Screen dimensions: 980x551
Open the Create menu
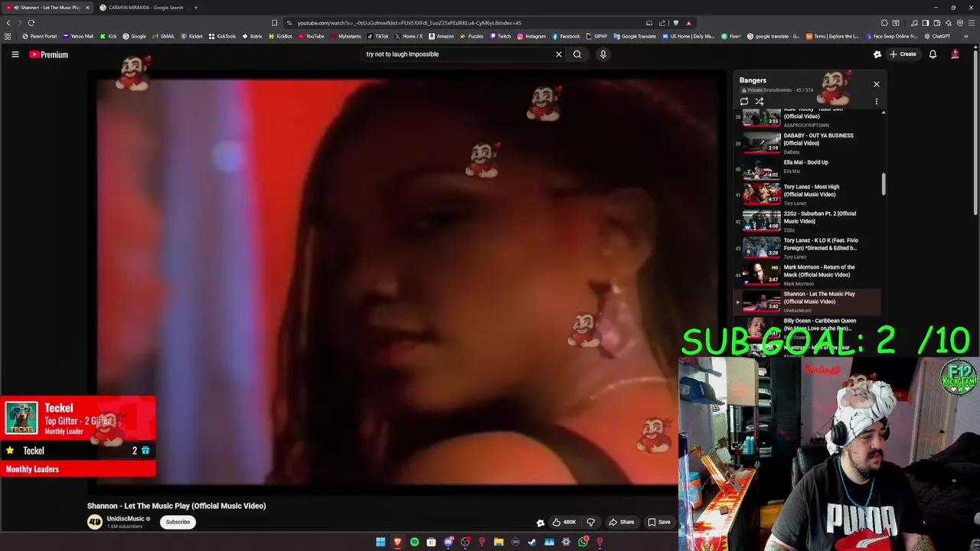(x=903, y=54)
